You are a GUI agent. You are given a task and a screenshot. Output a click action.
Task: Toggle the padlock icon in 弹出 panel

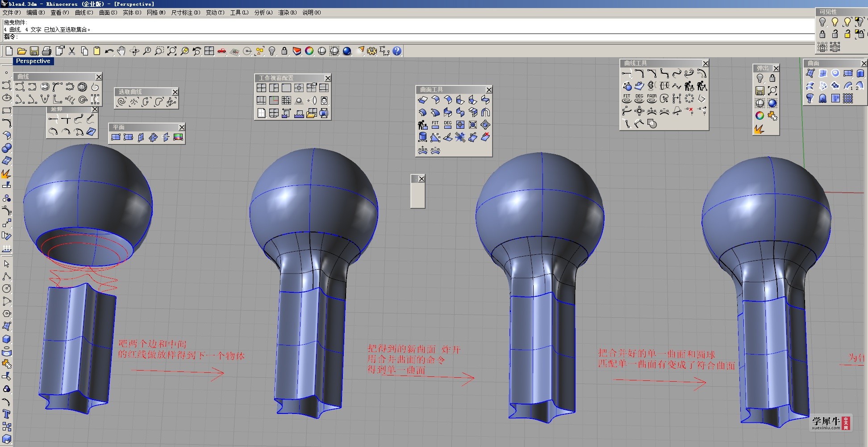(x=772, y=78)
